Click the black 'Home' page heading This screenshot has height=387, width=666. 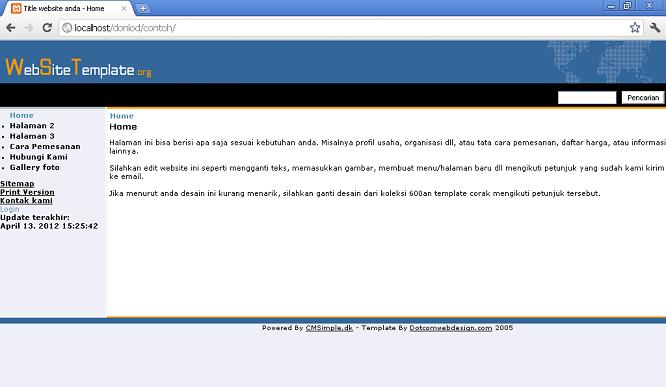coord(123,127)
